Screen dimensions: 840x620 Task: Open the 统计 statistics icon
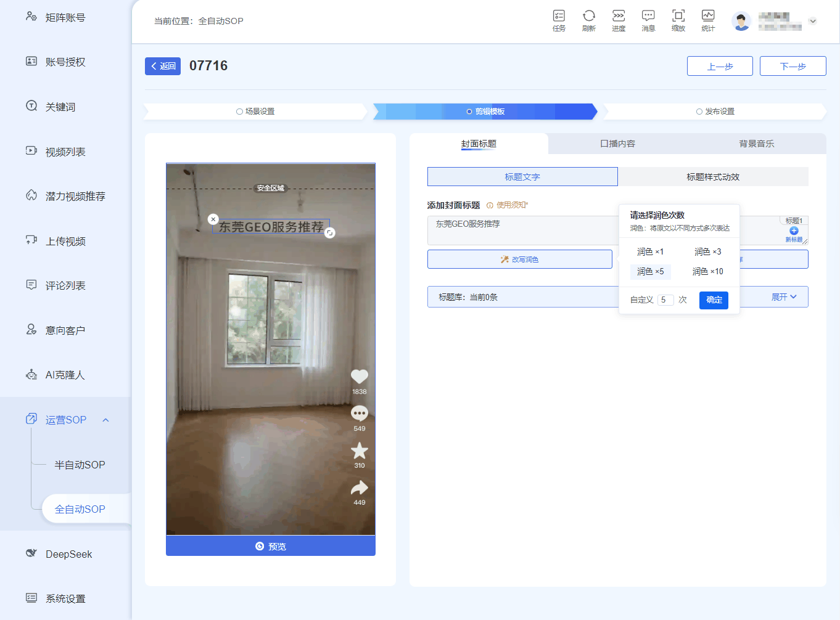pyautogui.click(x=708, y=20)
